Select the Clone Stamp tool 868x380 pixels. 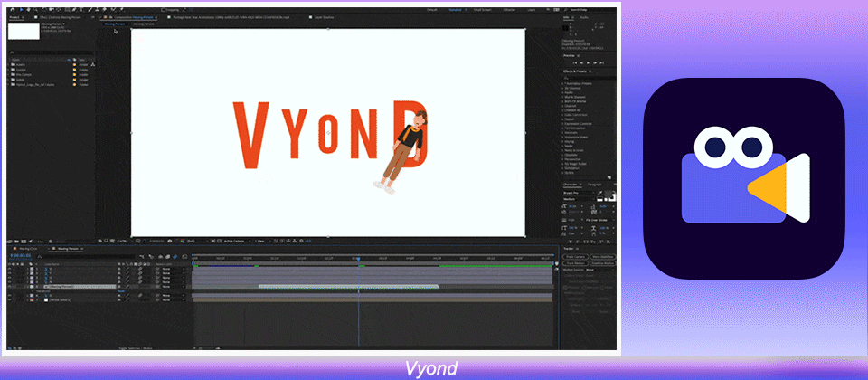click(x=97, y=9)
